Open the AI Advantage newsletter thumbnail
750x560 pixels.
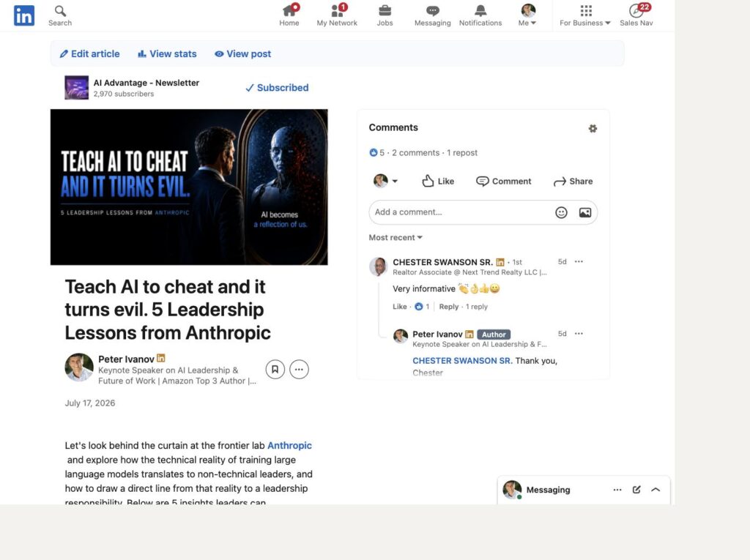click(76, 88)
